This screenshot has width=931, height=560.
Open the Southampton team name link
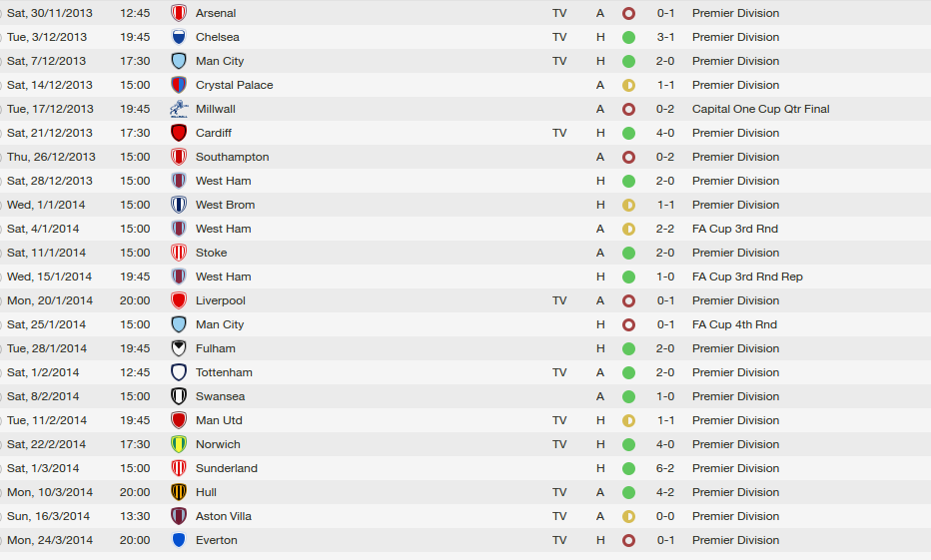[x=232, y=157]
